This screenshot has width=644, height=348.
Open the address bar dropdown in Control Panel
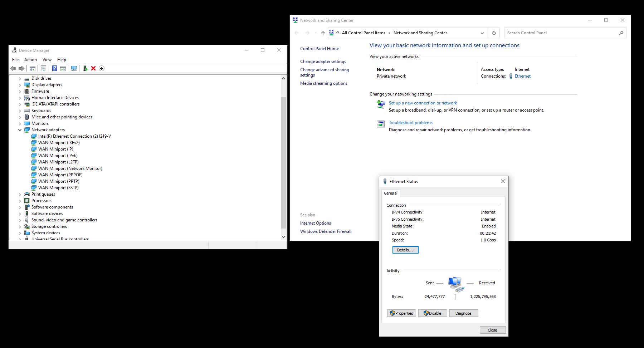[x=482, y=33]
